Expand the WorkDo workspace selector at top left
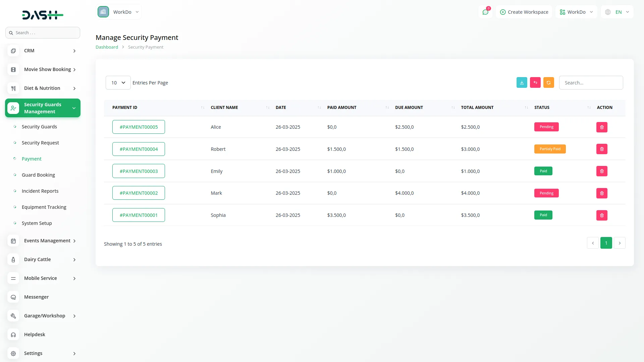 coord(119,12)
